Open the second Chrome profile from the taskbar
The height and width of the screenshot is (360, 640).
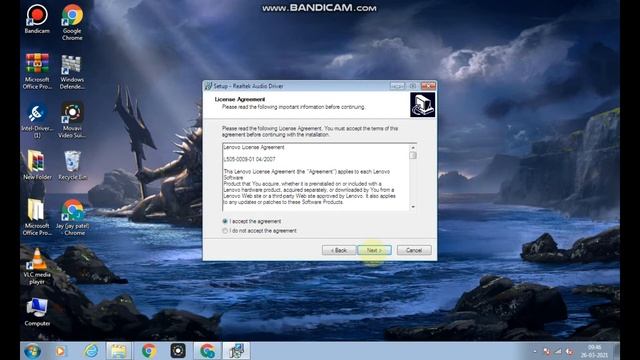coord(207,351)
